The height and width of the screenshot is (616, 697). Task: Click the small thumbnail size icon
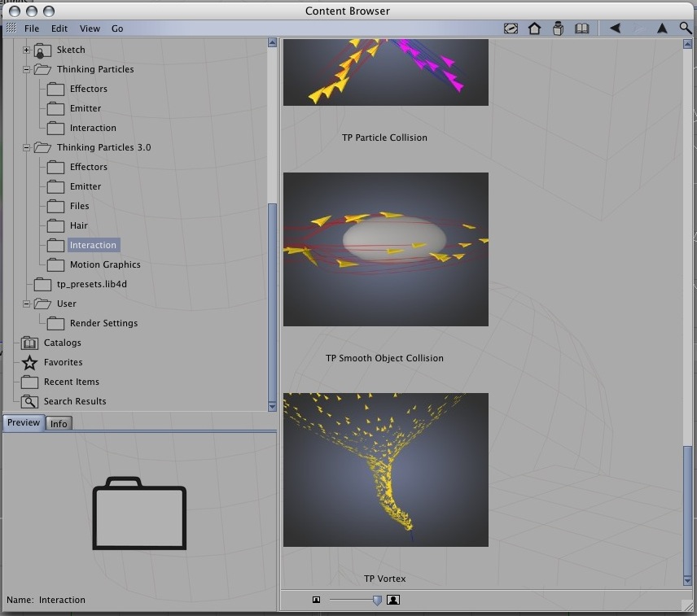click(x=316, y=600)
